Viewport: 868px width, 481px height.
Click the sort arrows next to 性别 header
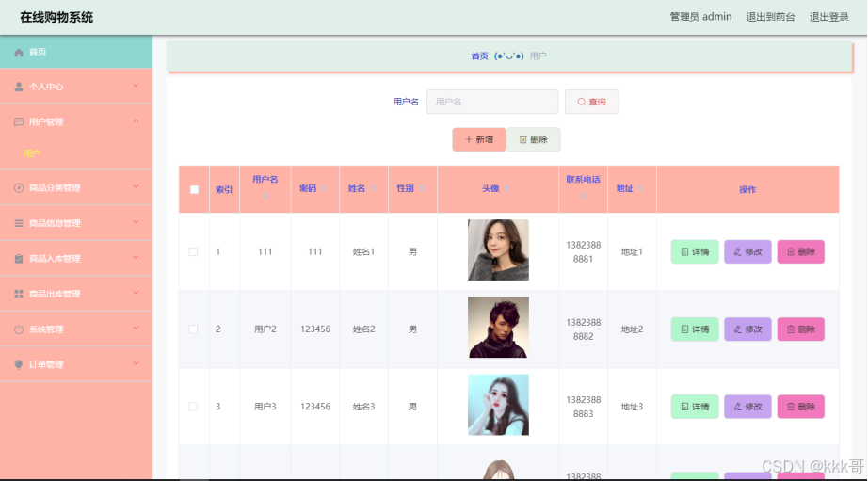tap(422, 189)
